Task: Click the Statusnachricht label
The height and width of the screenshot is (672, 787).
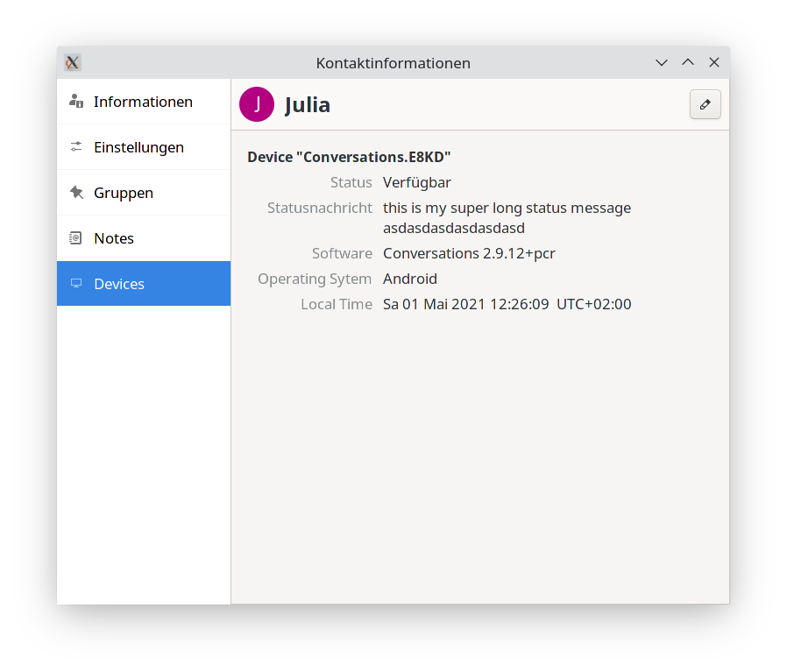Action: tap(320, 208)
